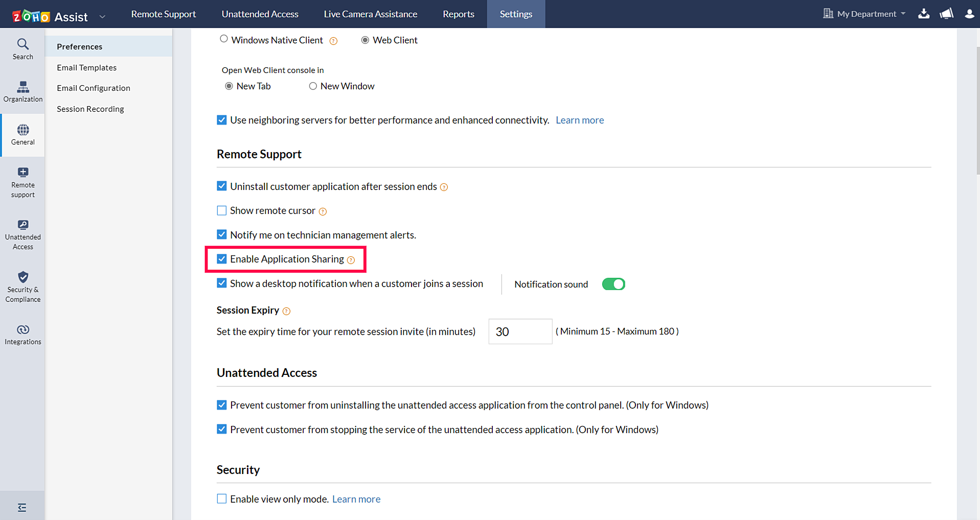Screen dimensions: 980x520
Task: Switch to the Reports tab
Action: coord(458,14)
